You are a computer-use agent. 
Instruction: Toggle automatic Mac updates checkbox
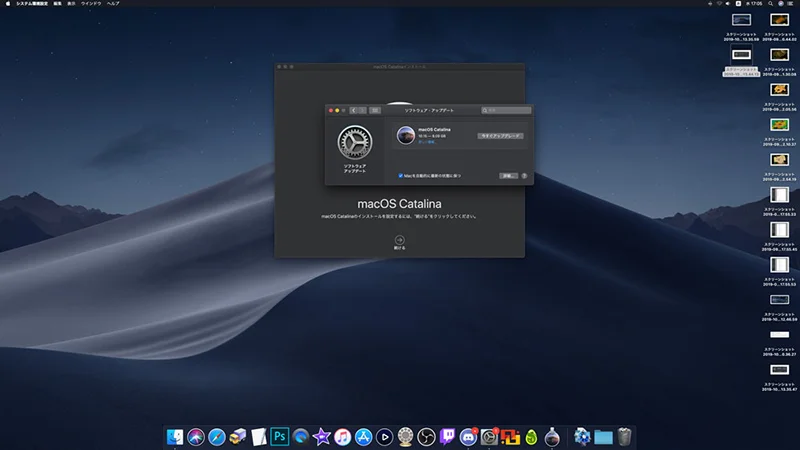click(400, 175)
